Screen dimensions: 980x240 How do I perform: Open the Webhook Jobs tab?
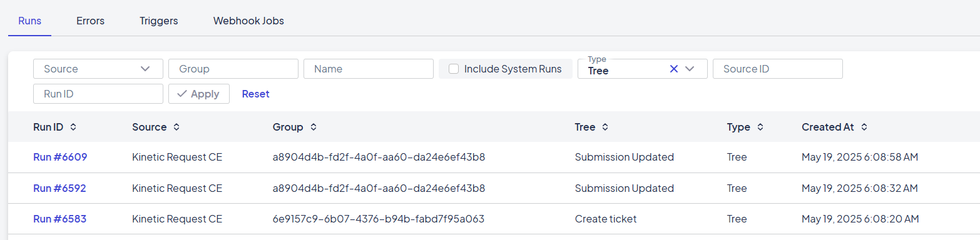(x=248, y=21)
